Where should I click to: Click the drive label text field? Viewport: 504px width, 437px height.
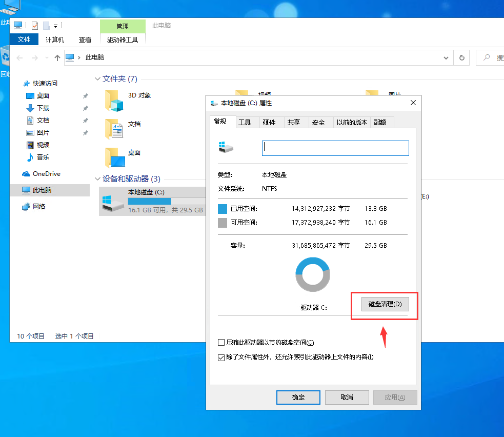[x=335, y=148]
